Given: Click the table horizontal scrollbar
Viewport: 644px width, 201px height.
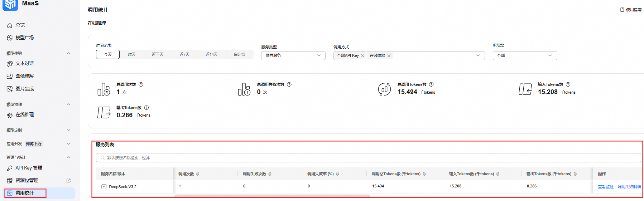Looking at the screenshot, I should [x=272, y=196].
